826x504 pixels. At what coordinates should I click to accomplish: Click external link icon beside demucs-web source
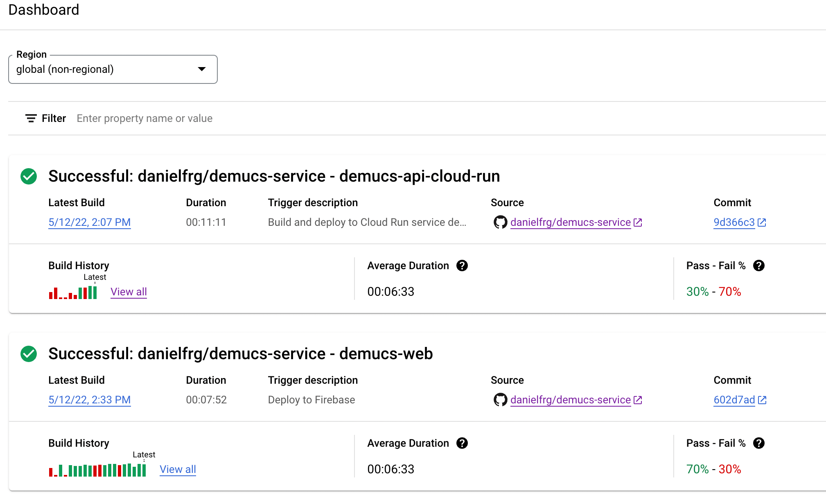point(638,400)
